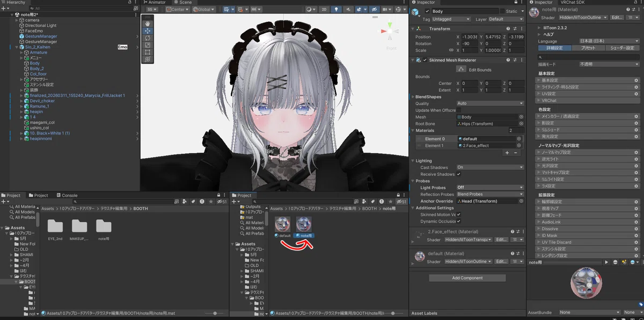Click Edit button for 2.Face_effect shader
644x320 pixels.
click(x=501, y=240)
